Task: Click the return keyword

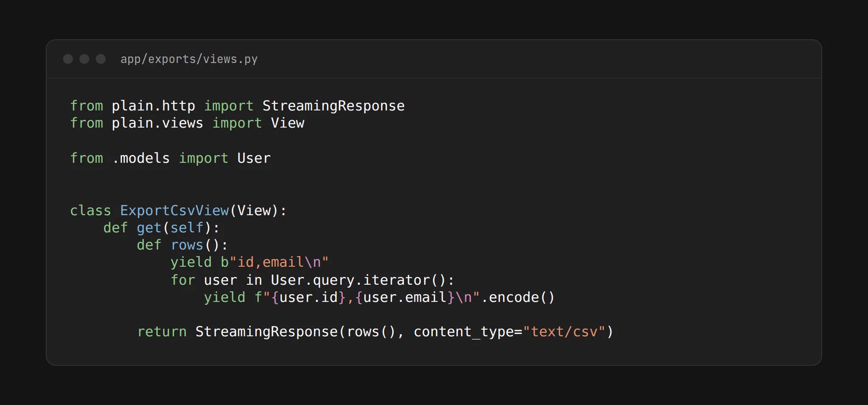Action: [x=162, y=332]
